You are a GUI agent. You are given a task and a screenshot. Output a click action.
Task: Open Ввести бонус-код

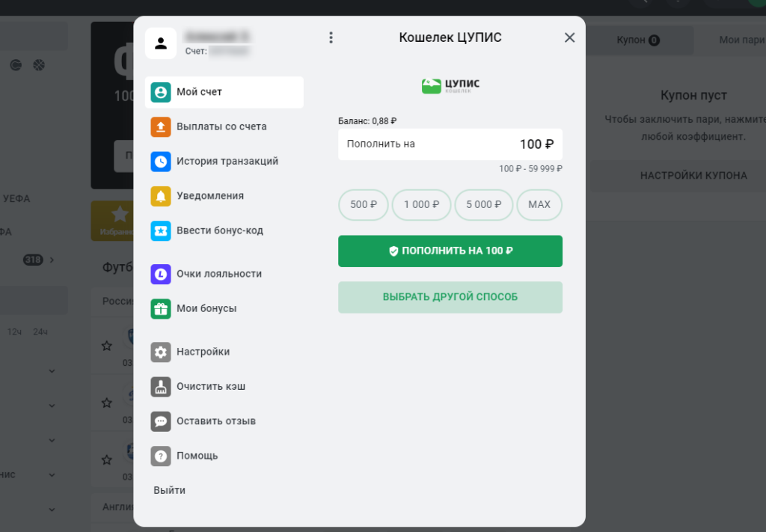[x=224, y=231]
